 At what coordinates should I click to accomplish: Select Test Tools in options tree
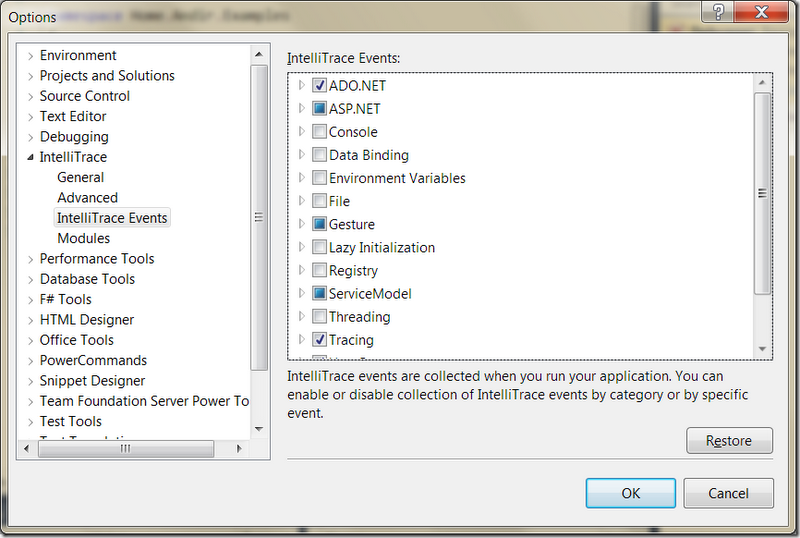tap(70, 422)
